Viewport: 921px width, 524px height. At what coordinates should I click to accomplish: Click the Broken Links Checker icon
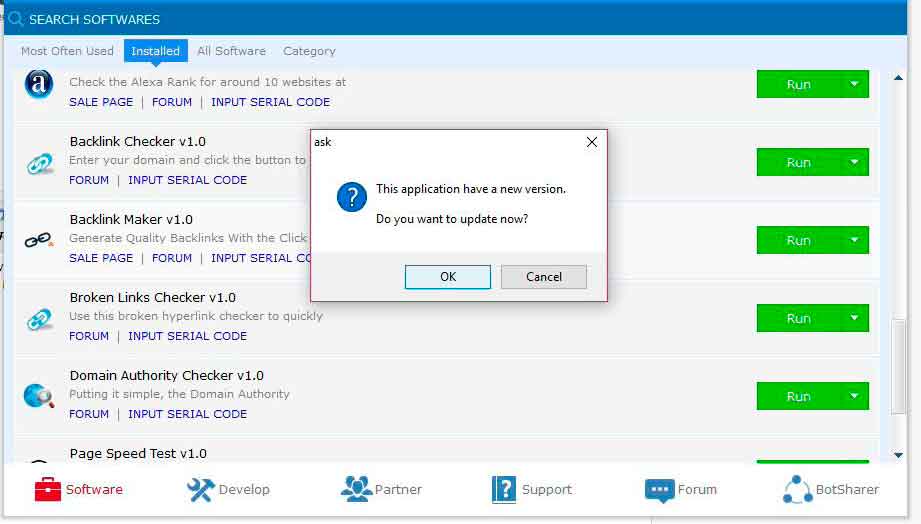click(39, 319)
